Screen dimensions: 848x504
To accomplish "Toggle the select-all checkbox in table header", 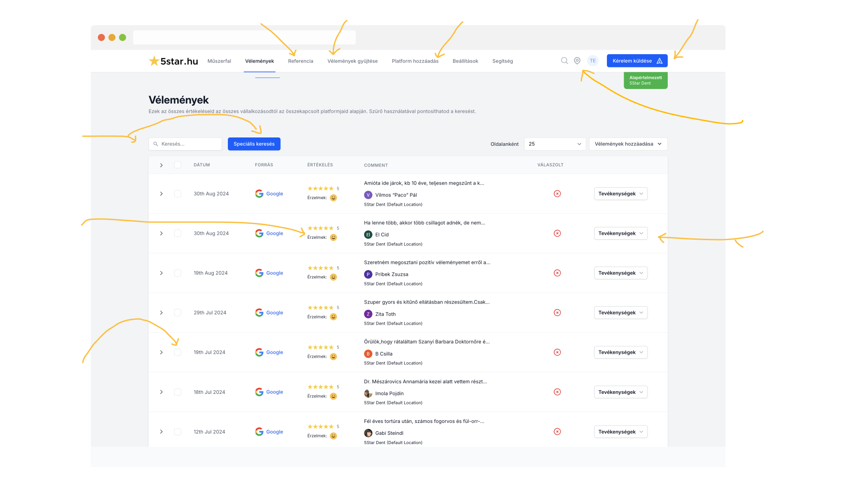I will [178, 165].
